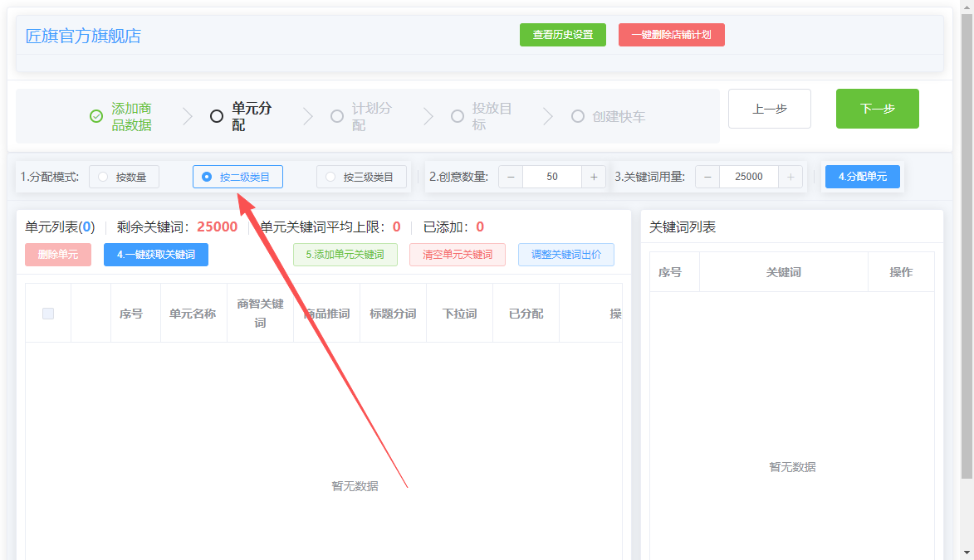Decrease 创意数量 with the minus button
Screen dimensions: 974x560
[511, 177]
